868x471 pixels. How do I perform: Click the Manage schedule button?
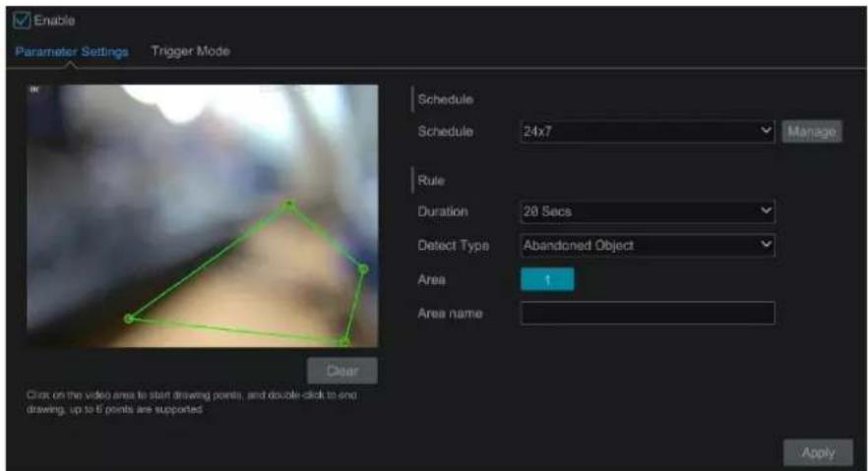pos(812,132)
